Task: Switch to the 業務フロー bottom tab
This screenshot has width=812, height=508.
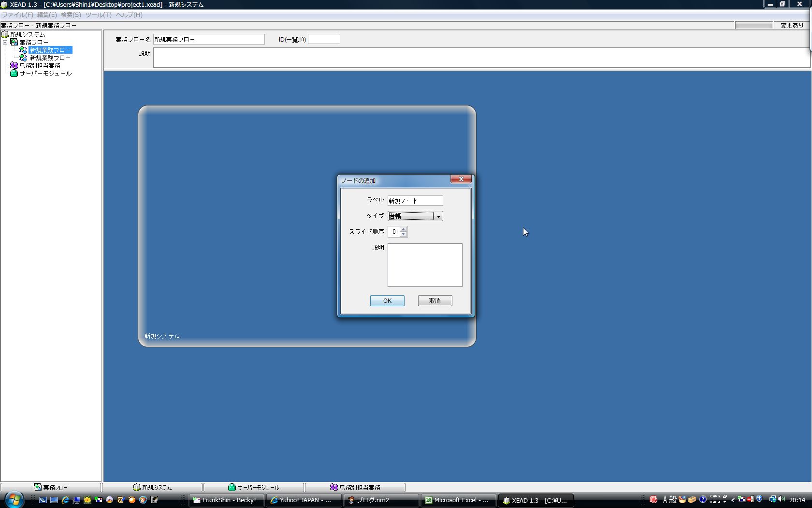Action: 51,487
